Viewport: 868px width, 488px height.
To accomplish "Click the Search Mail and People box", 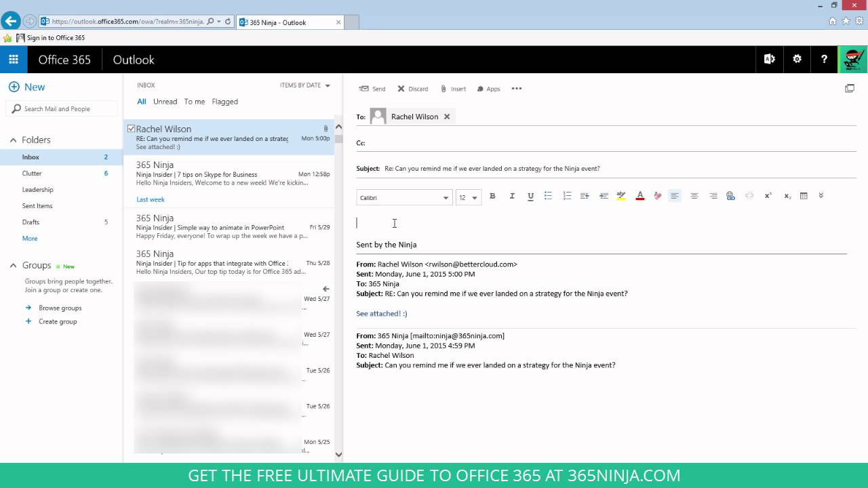I will click(62, 108).
